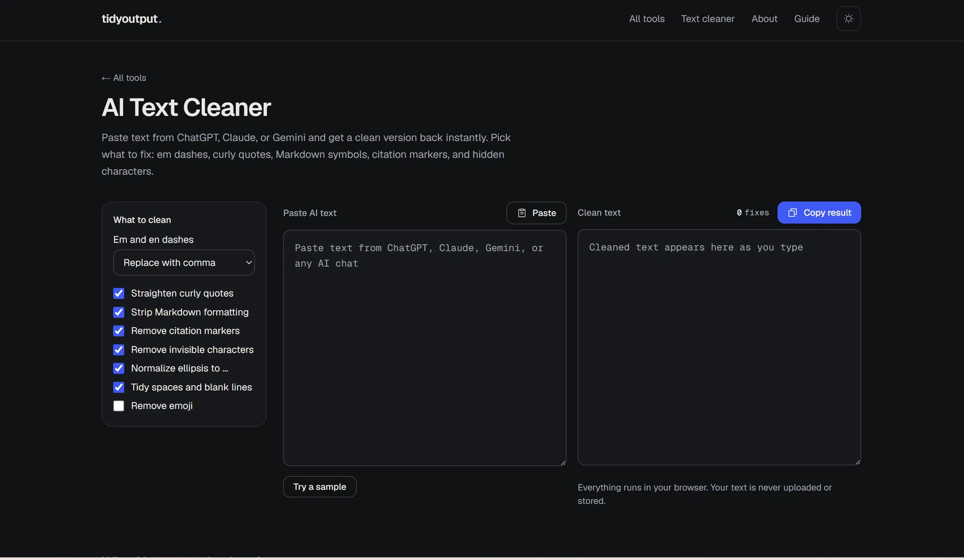The width and height of the screenshot is (964, 560).
Task: Enable the Remove emoji checkbox
Action: click(x=119, y=406)
